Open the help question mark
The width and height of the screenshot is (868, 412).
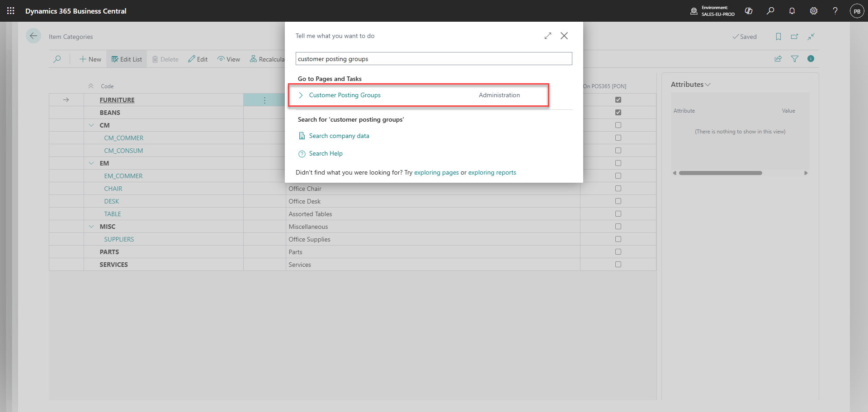pos(835,11)
